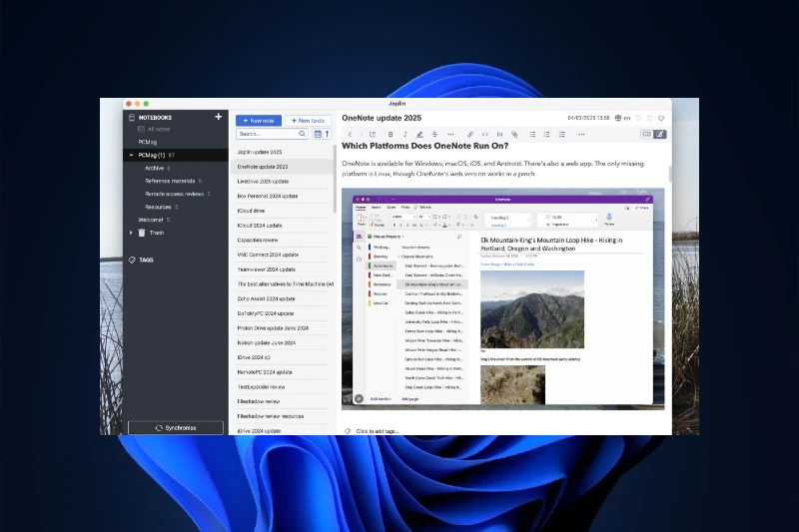The width and height of the screenshot is (799, 532).
Task: Apply strikethrough formatting
Action: [434, 135]
